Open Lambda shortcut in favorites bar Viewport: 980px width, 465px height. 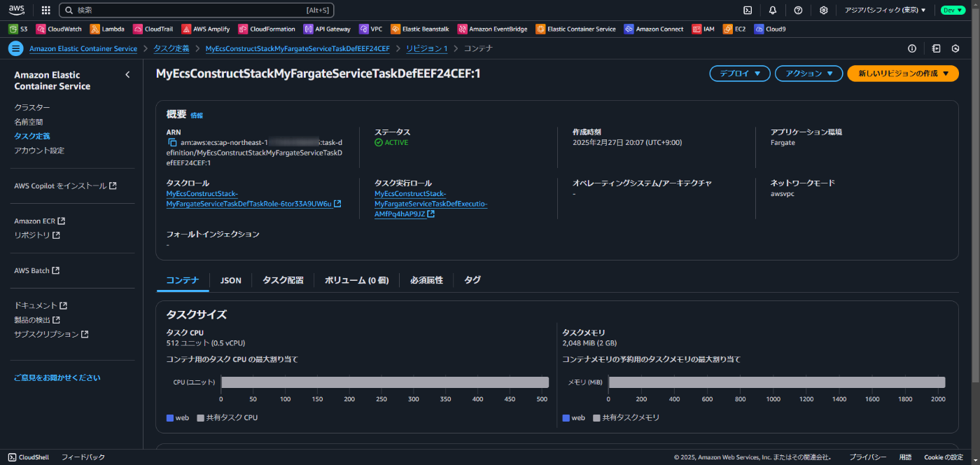pos(107,29)
